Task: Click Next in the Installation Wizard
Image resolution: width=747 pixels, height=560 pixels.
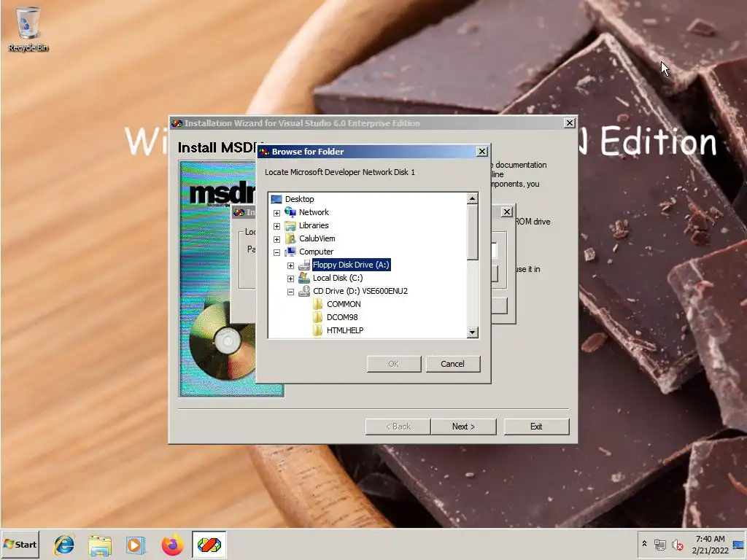Action: 463,427
